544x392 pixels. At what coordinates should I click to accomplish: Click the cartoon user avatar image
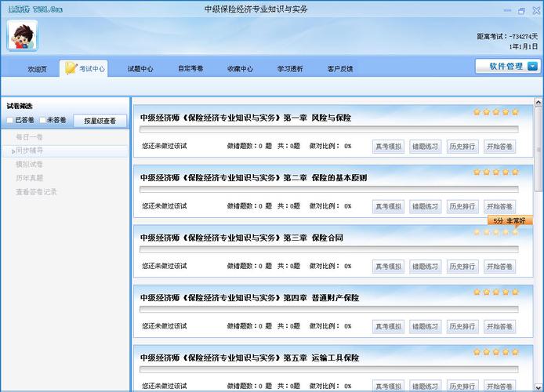(x=22, y=35)
